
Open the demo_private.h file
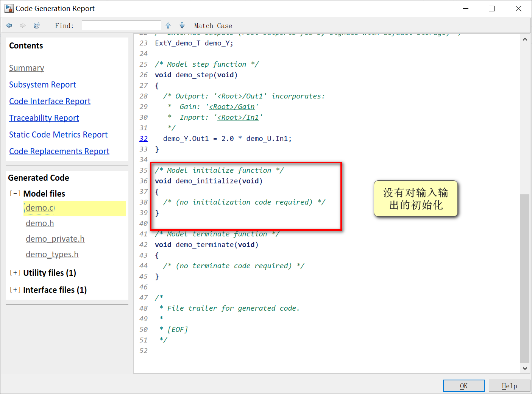pyautogui.click(x=55, y=239)
